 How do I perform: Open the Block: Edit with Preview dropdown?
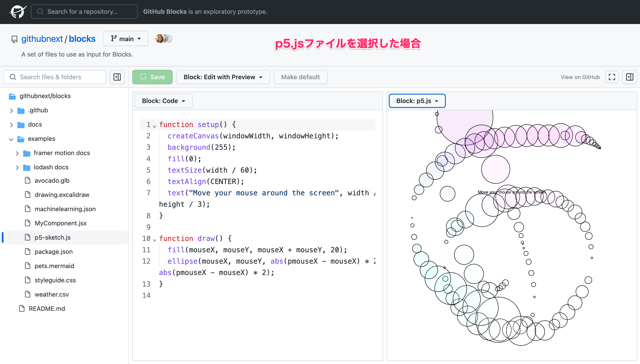[x=222, y=77]
